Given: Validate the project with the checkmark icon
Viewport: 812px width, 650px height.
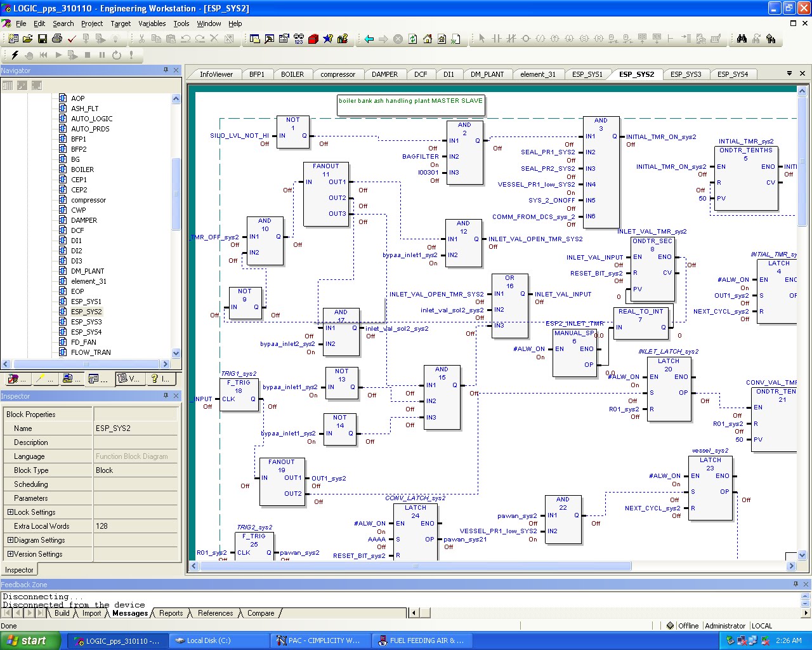Looking at the screenshot, I should pos(72,38).
